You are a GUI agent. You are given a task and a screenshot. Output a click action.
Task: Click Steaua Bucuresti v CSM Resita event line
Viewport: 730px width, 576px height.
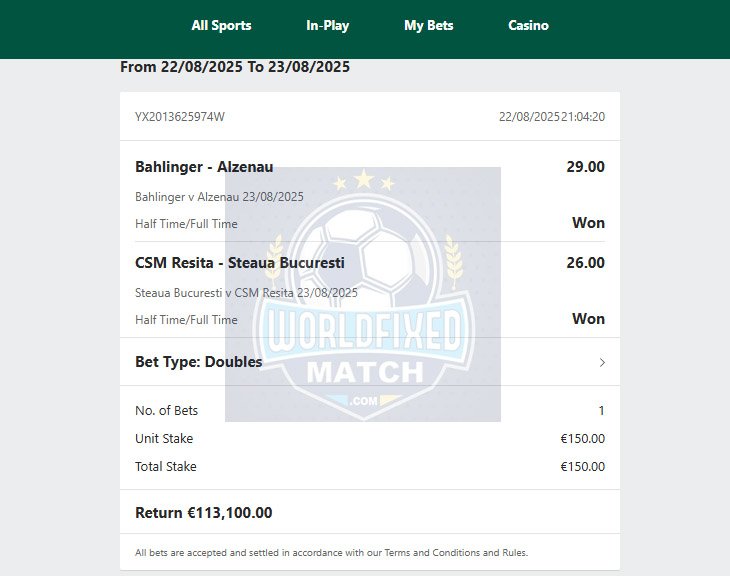tap(246, 293)
